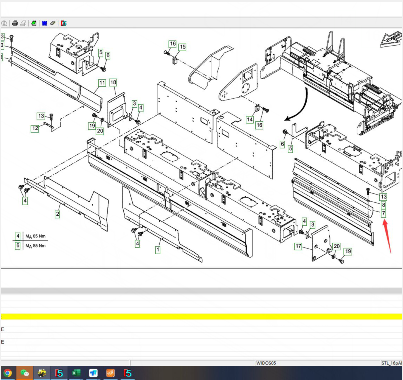The height and width of the screenshot is (380, 403).
Task: Switch to Excel in the taskbar
Action: [x=76, y=373]
